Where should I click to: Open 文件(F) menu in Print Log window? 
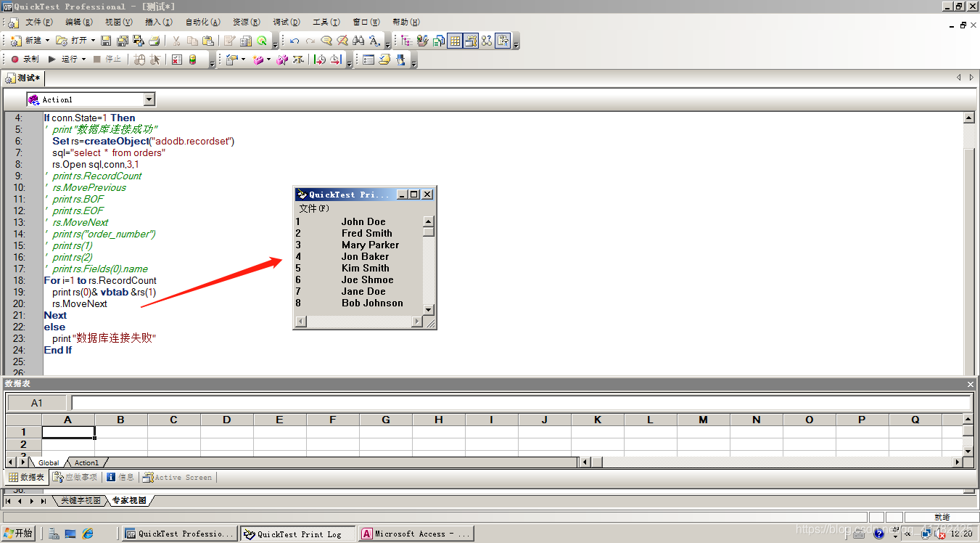click(314, 208)
